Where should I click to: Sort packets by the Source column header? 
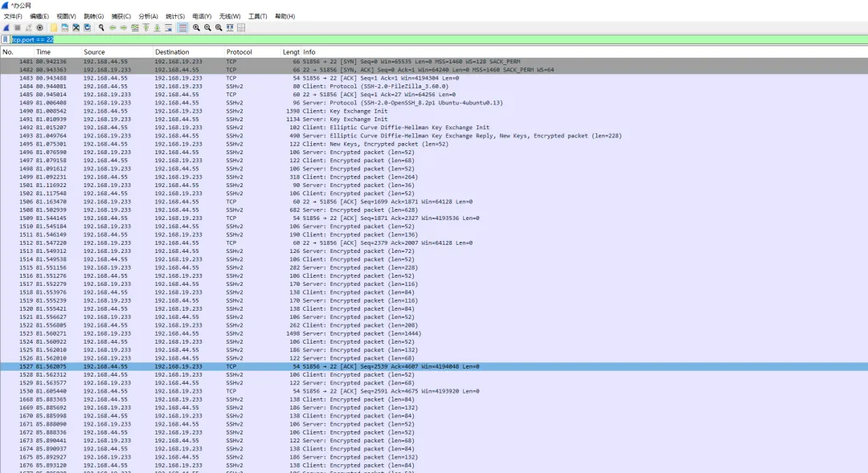94,52
